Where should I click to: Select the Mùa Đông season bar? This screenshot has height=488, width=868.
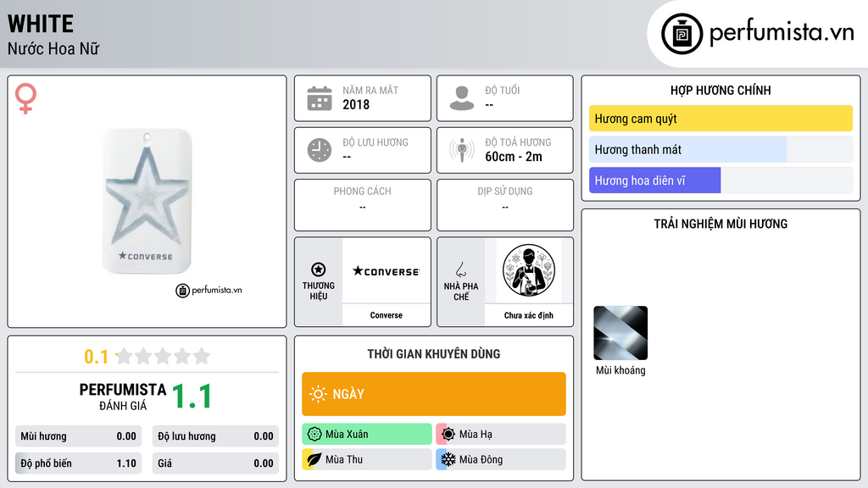coord(501,459)
